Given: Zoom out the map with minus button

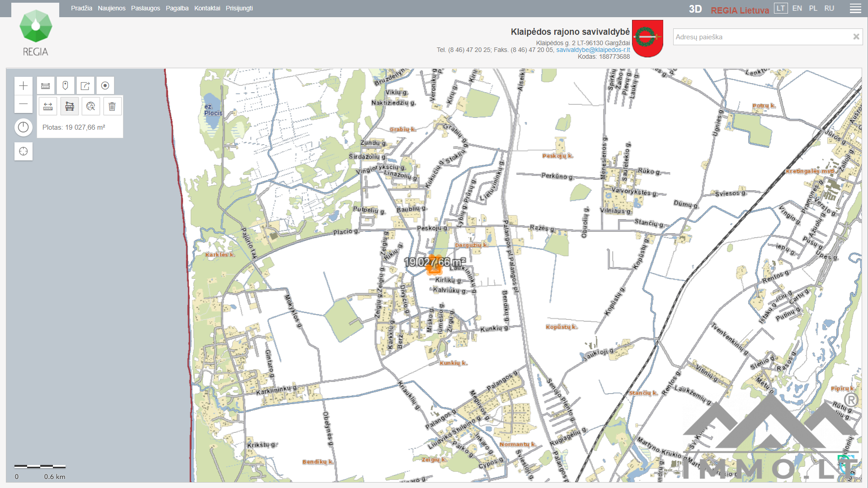Looking at the screenshot, I should (x=24, y=104).
